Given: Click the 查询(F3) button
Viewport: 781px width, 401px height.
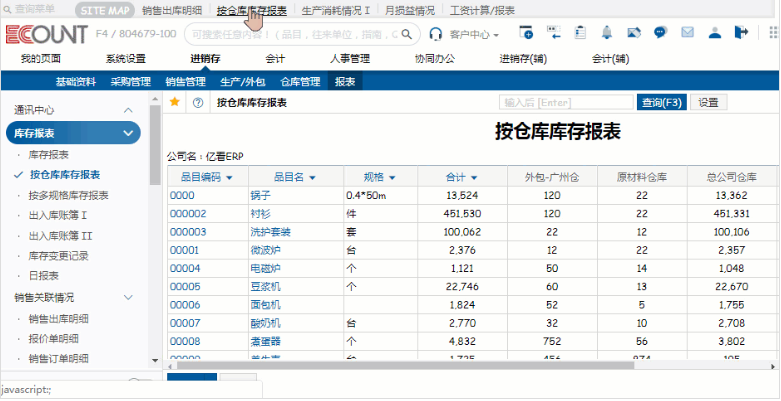Looking at the screenshot, I should click(661, 103).
